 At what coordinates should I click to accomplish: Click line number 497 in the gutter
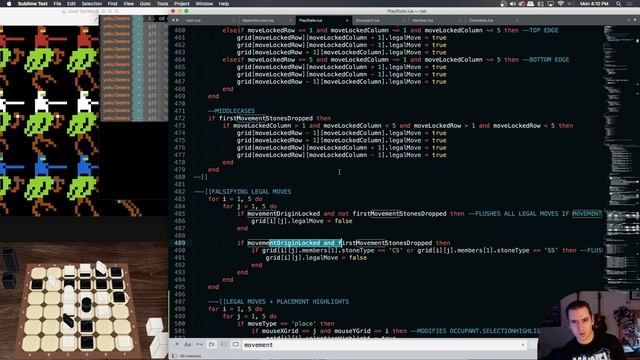point(180,302)
